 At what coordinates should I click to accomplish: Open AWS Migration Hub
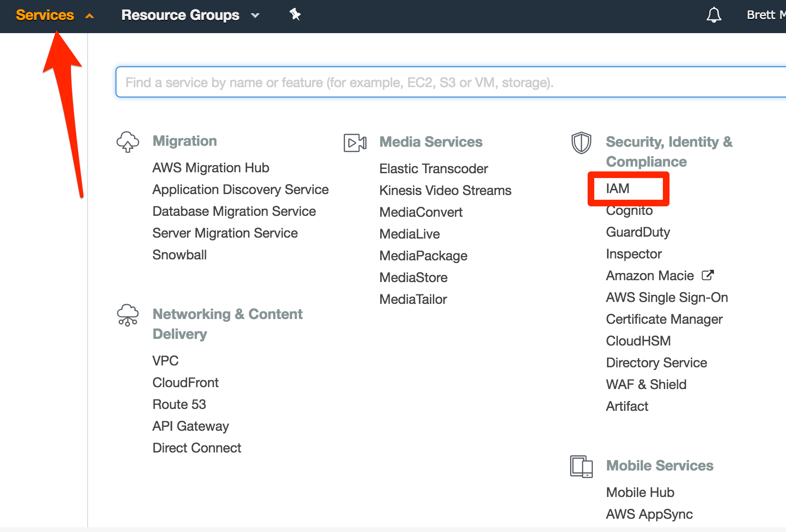pyautogui.click(x=211, y=168)
